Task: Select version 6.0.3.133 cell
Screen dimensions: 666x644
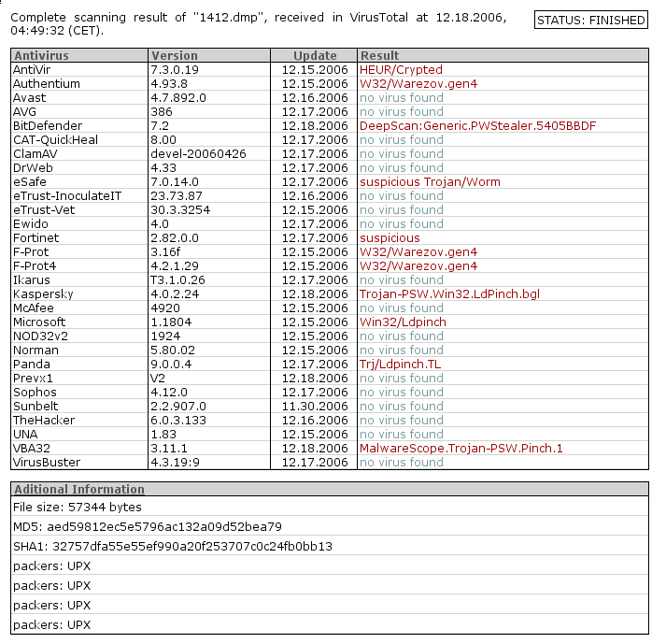Action: [x=178, y=421]
